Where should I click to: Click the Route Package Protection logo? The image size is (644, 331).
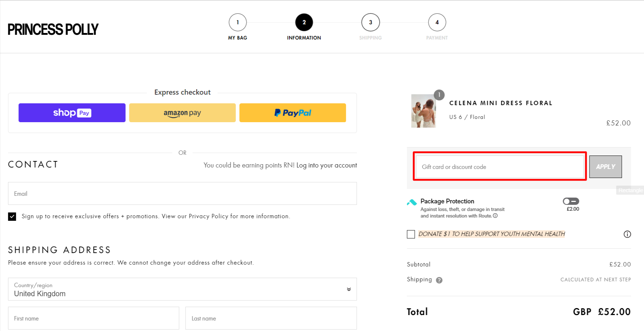pos(412,202)
